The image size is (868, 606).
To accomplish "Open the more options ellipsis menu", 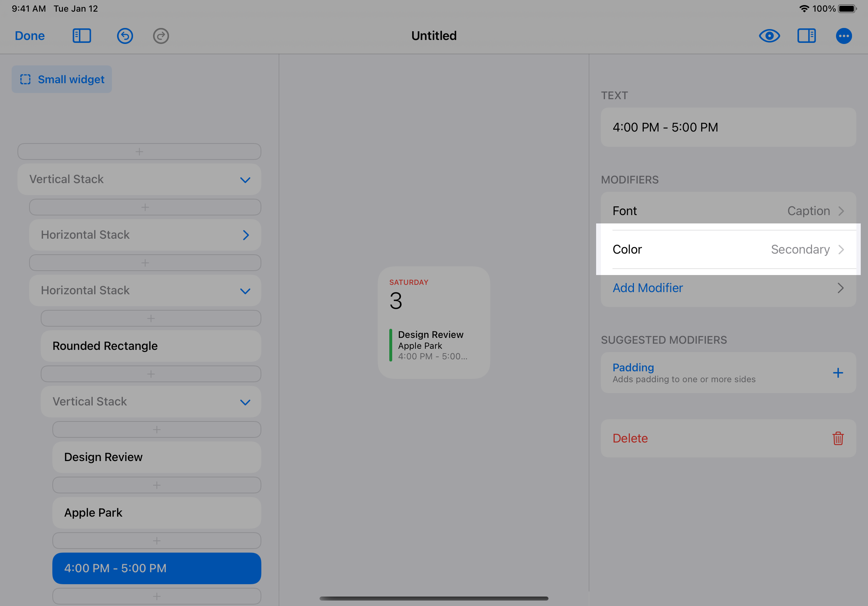I will (x=843, y=36).
